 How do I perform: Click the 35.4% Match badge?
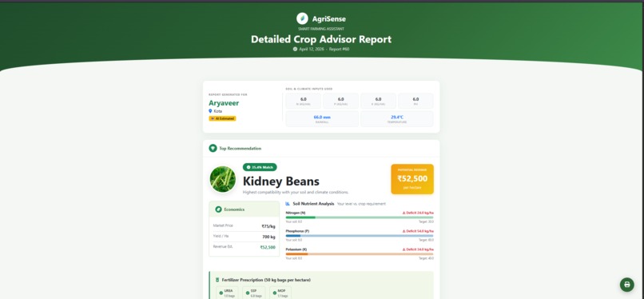[x=260, y=167]
